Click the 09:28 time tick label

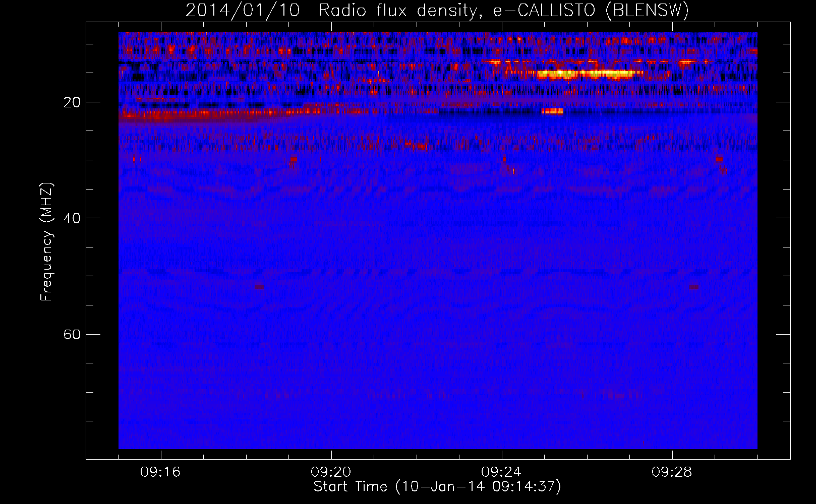point(672,472)
